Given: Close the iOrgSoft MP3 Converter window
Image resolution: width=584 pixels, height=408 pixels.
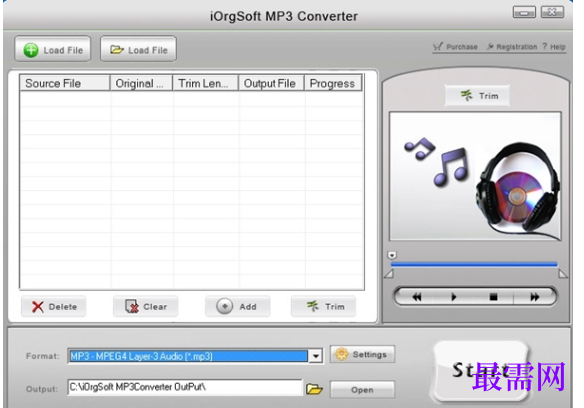Looking at the screenshot, I should [x=552, y=12].
